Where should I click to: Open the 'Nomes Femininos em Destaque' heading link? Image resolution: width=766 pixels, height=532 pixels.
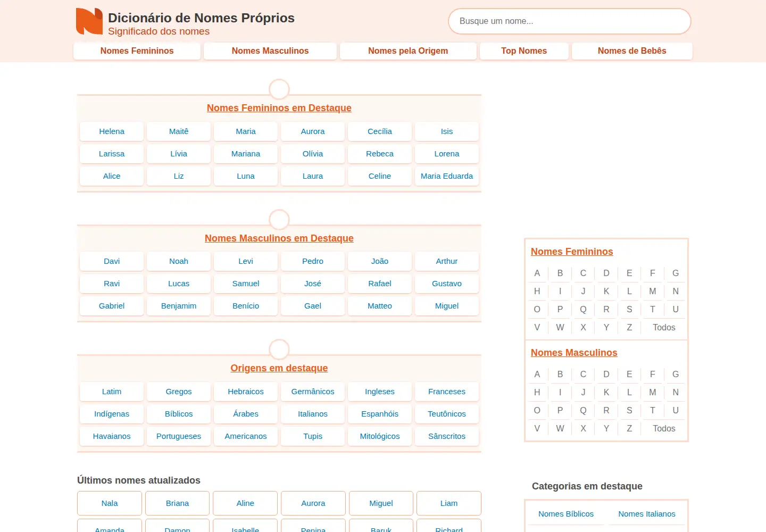pyautogui.click(x=279, y=108)
